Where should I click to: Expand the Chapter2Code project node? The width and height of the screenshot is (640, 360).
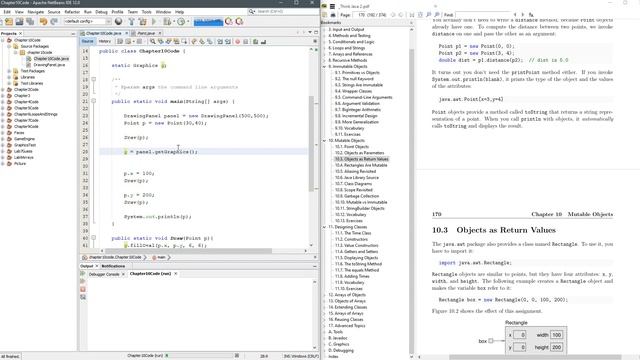coord(3,89)
